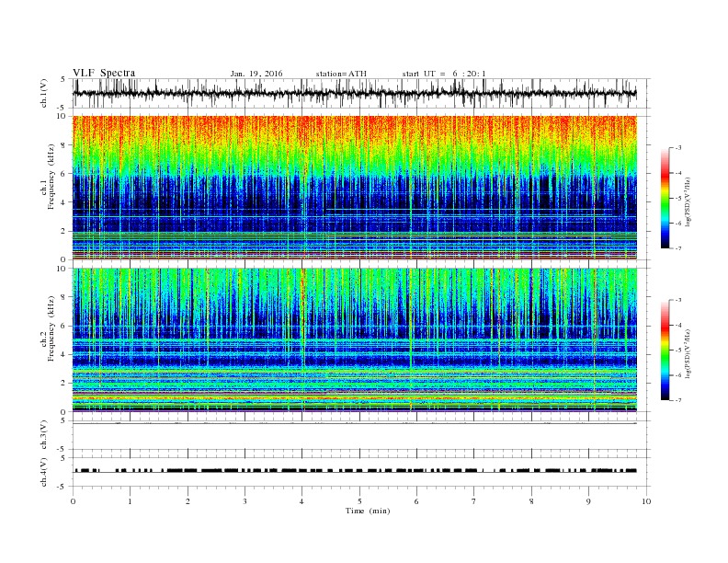Click the "ch.1(V)" waveform axis label
The image size is (728, 563).
point(44,93)
